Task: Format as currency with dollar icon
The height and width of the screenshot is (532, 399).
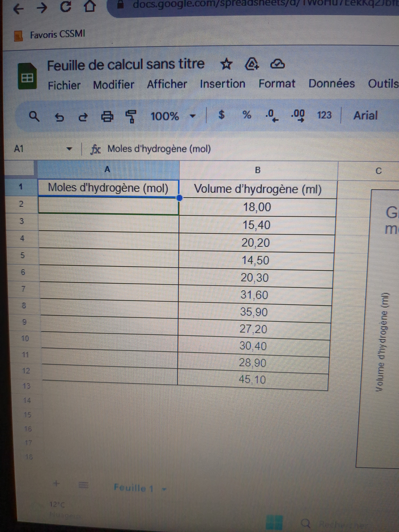Action: pyautogui.click(x=221, y=115)
